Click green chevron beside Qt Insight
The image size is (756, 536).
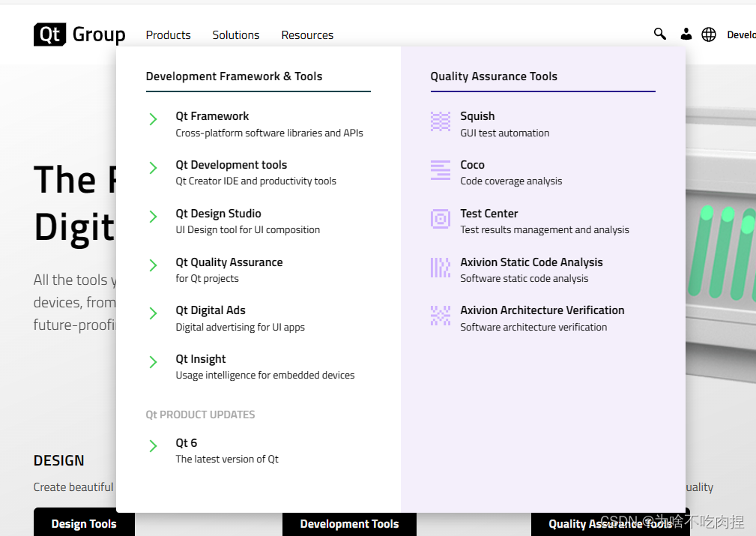coord(153,362)
